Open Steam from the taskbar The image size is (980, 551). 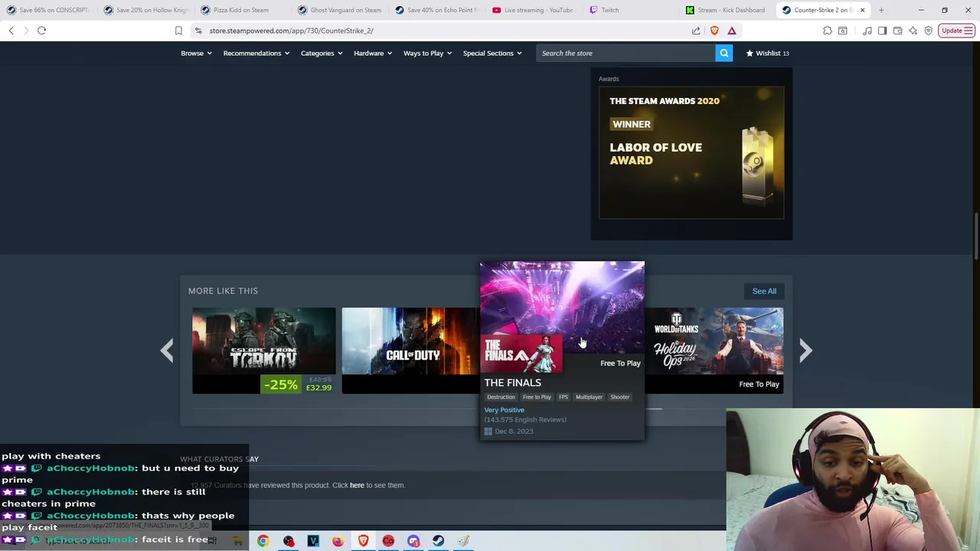[438, 541]
